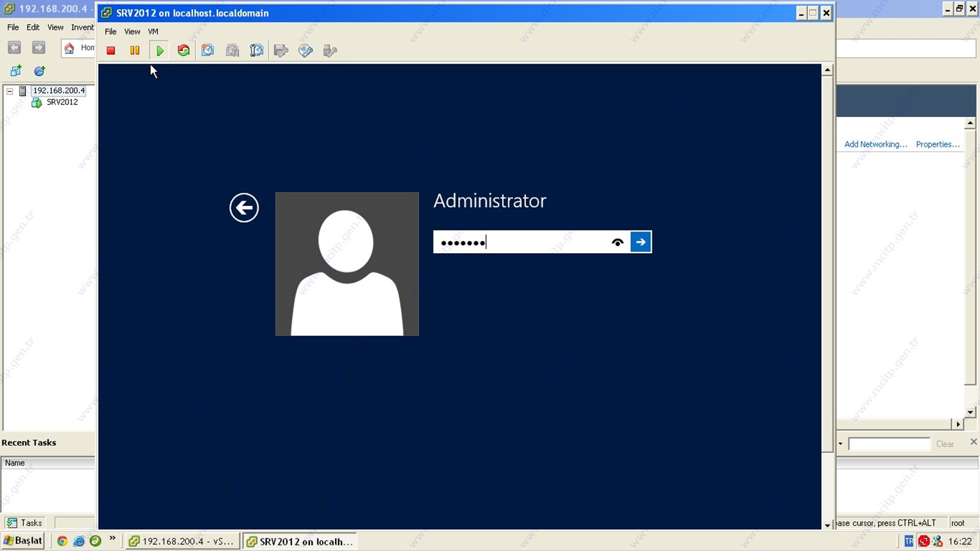Screen dimensions: 980x551
Task: Click the Recent Tasks panel title
Action: click(x=29, y=443)
